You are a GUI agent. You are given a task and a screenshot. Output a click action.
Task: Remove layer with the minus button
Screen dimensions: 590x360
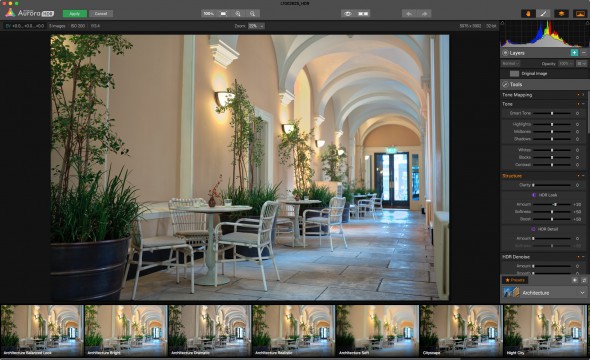584,53
